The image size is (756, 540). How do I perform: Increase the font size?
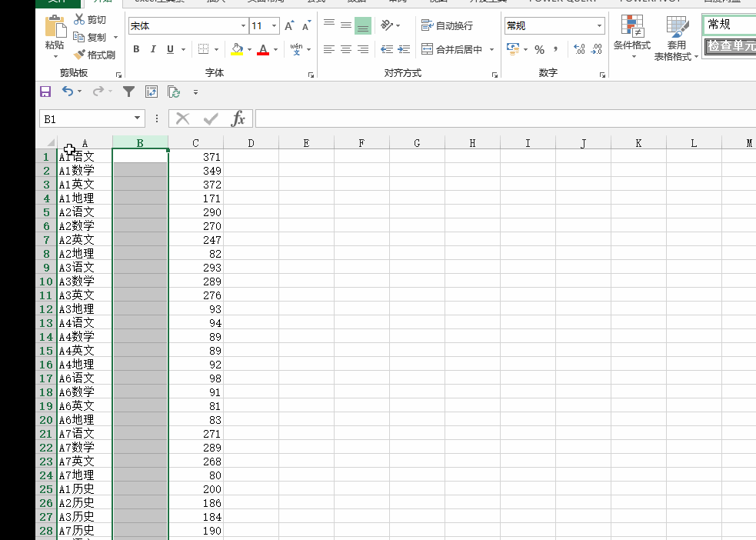289,25
